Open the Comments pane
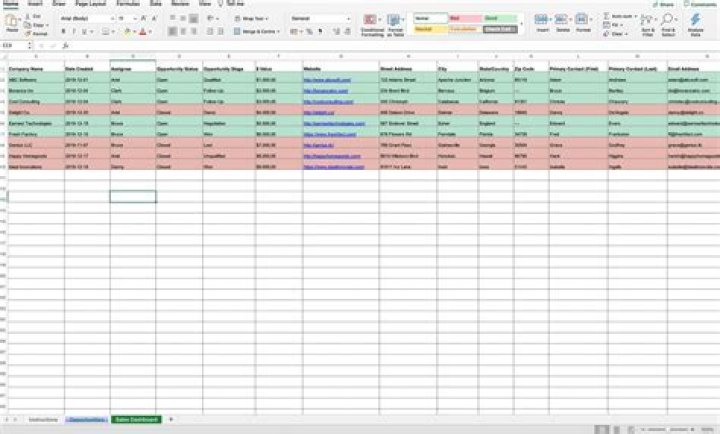 pyautogui.click(x=699, y=4)
